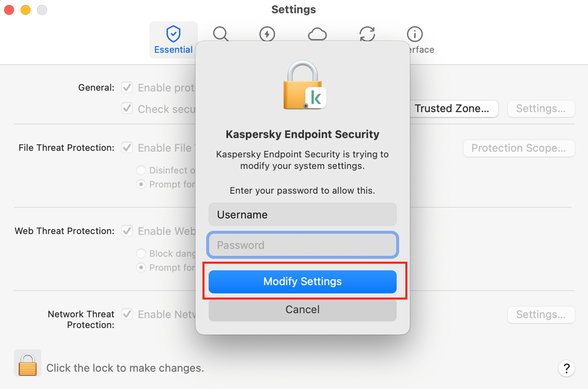Toggle the Enable Web Threat Protection checkbox
This screenshot has height=389, width=588.
tap(127, 231)
